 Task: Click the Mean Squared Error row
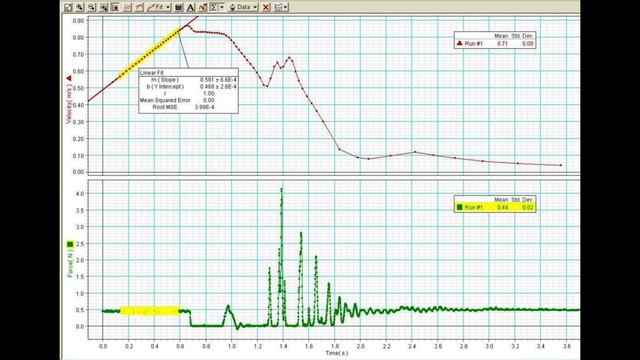coord(189,100)
